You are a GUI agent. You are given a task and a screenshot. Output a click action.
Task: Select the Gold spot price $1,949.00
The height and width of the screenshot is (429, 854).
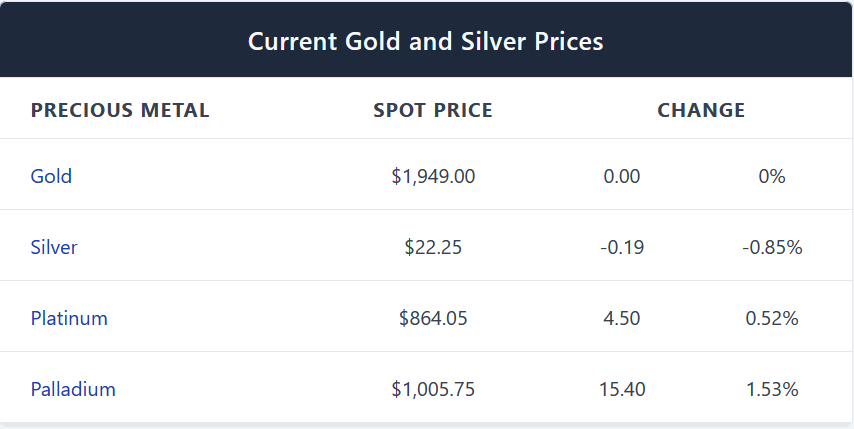point(433,176)
